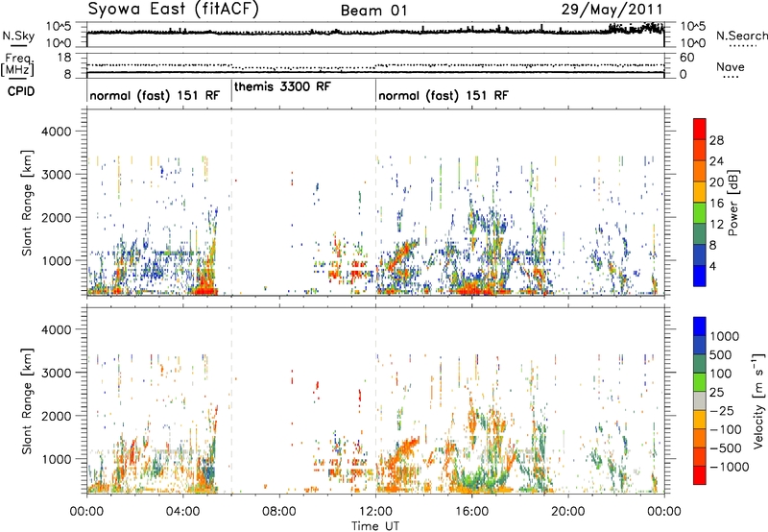Screen dimensions: 768x532
Task: Click the blue bottom of the power color bar
Action: pos(700,277)
